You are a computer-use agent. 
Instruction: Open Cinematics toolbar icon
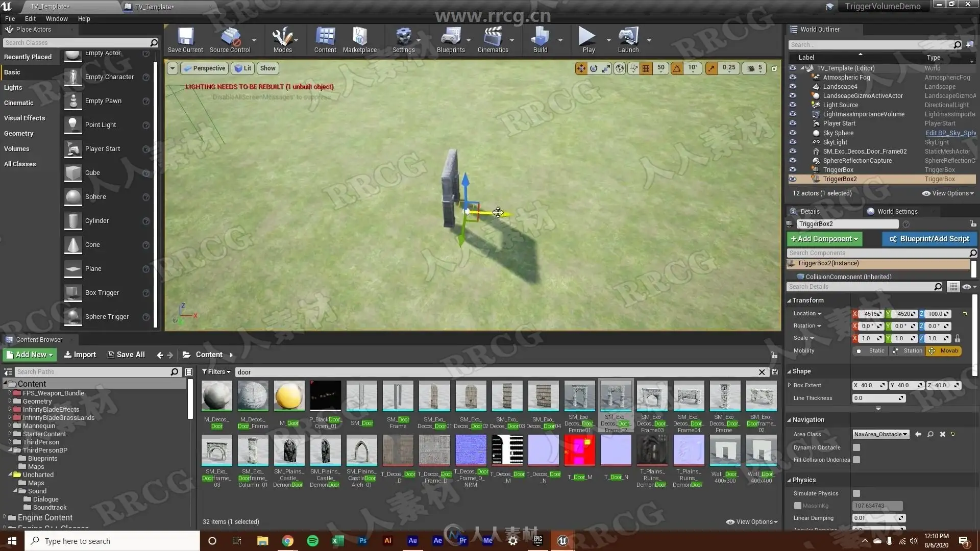pyautogui.click(x=493, y=39)
